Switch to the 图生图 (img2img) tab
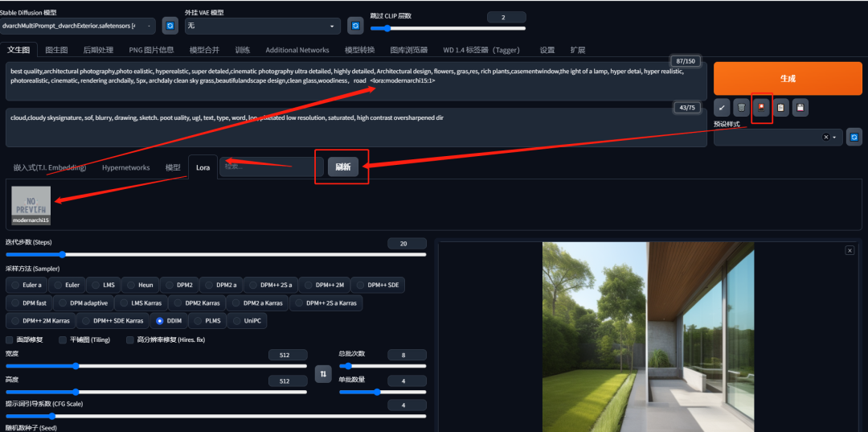 (56, 50)
